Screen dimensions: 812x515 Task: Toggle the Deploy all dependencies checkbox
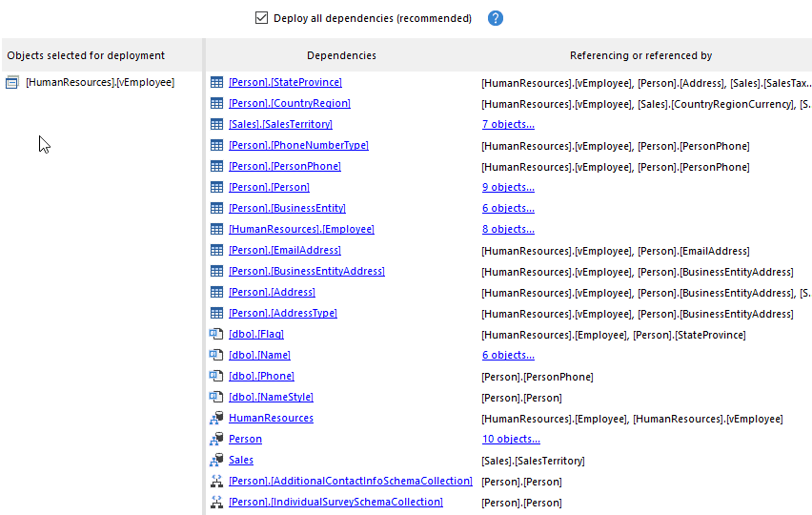point(261,18)
